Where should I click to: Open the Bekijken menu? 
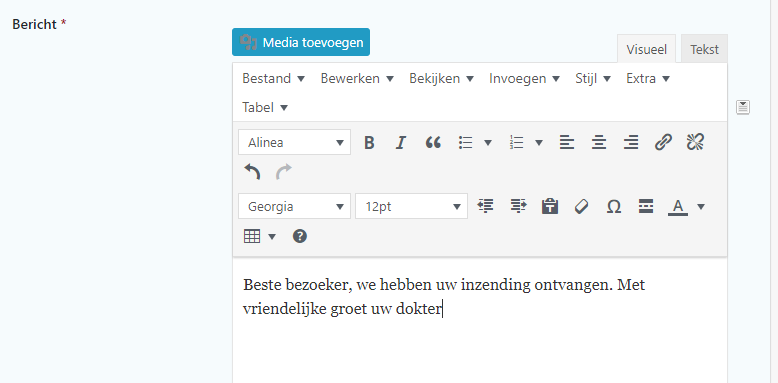[442, 78]
